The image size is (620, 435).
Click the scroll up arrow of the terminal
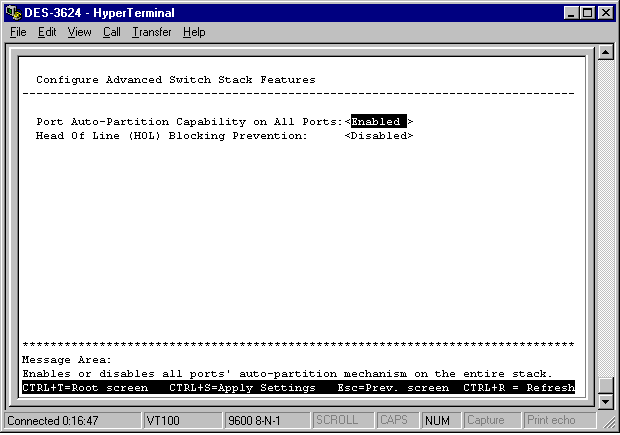tap(604, 52)
